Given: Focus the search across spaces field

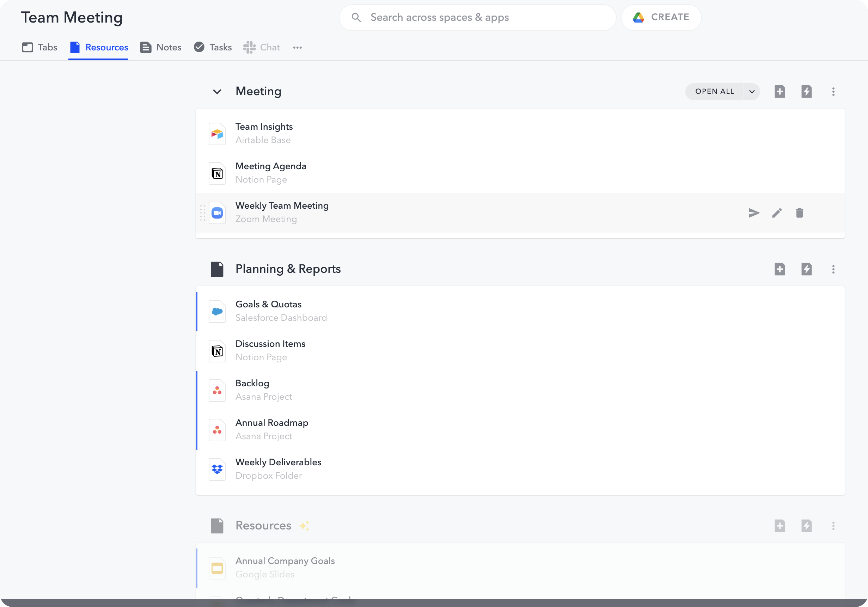Looking at the screenshot, I should [477, 17].
